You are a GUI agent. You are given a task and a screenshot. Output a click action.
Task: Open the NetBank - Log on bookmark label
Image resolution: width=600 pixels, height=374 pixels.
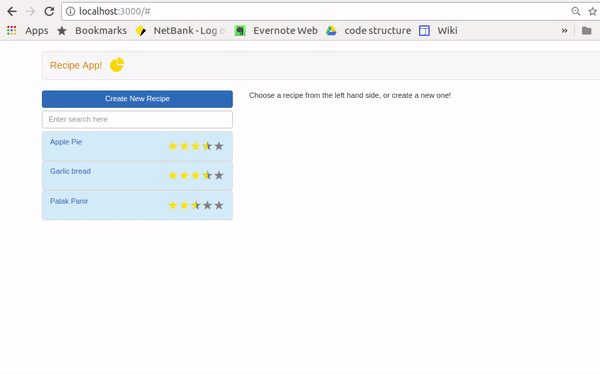[189, 31]
